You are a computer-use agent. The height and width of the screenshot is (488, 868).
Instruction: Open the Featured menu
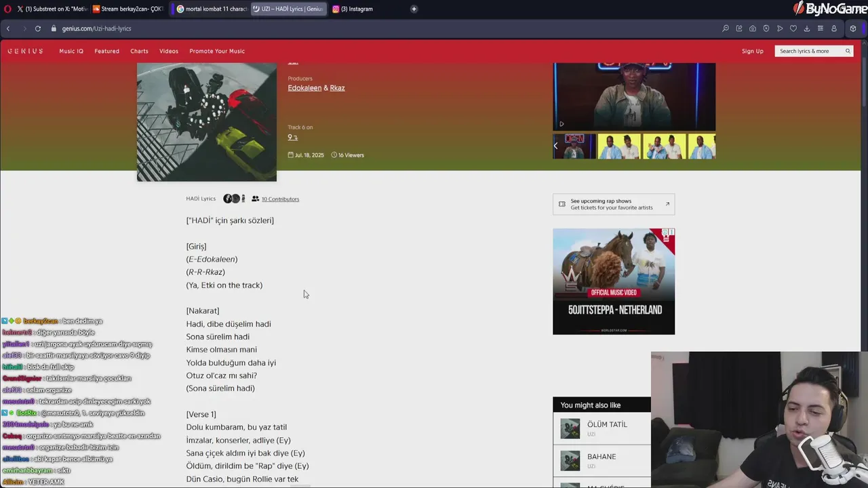point(106,51)
